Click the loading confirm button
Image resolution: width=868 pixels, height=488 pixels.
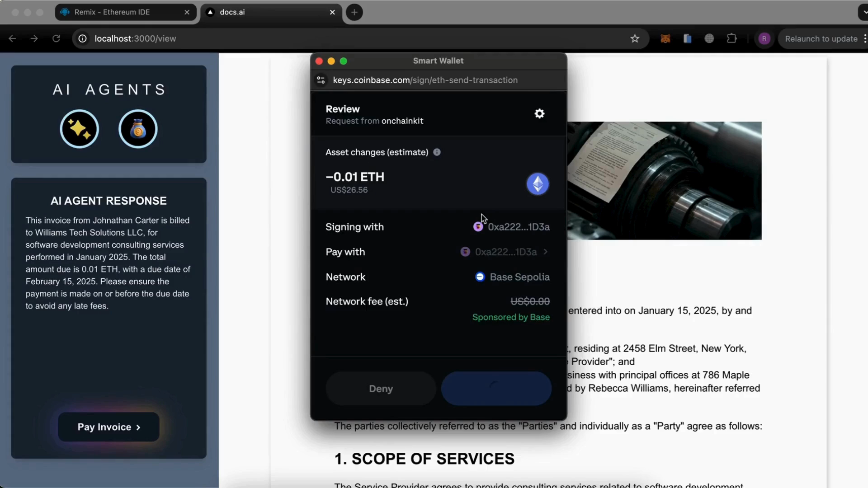[x=496, y=389]
